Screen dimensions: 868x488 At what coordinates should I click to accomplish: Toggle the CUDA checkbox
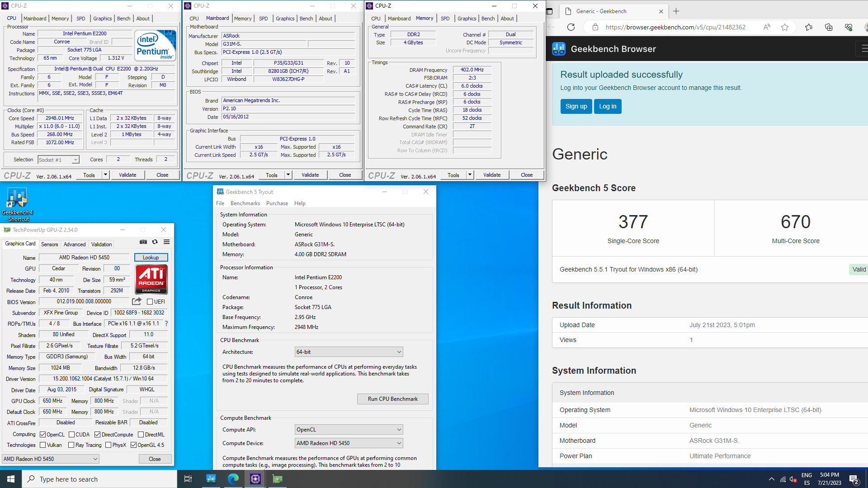(x=71, y=435)
